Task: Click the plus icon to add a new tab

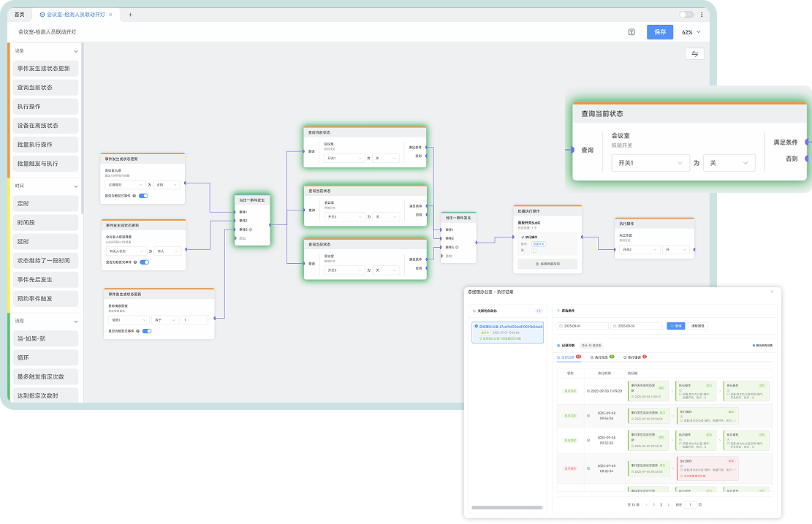Action: tap(130, 15)
